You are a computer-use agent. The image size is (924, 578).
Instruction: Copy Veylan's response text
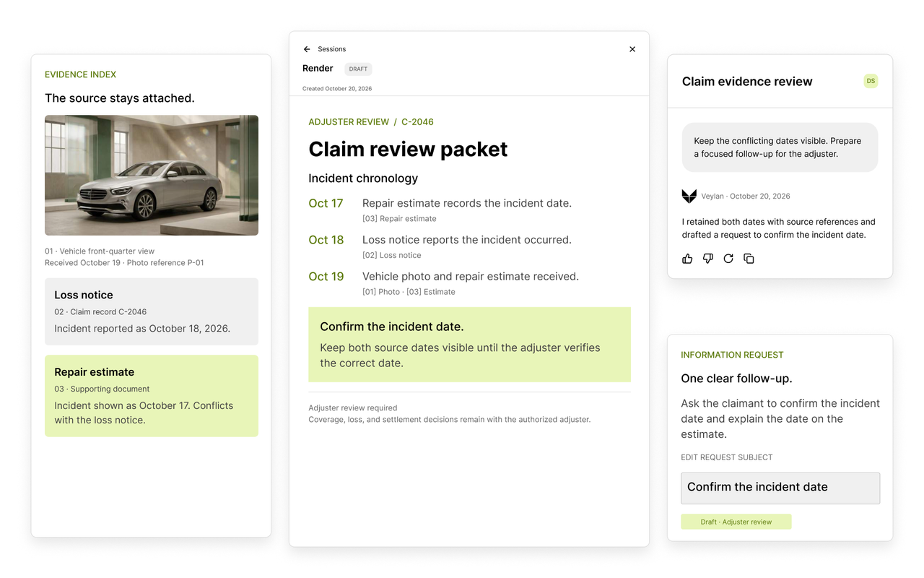[749, 259]
